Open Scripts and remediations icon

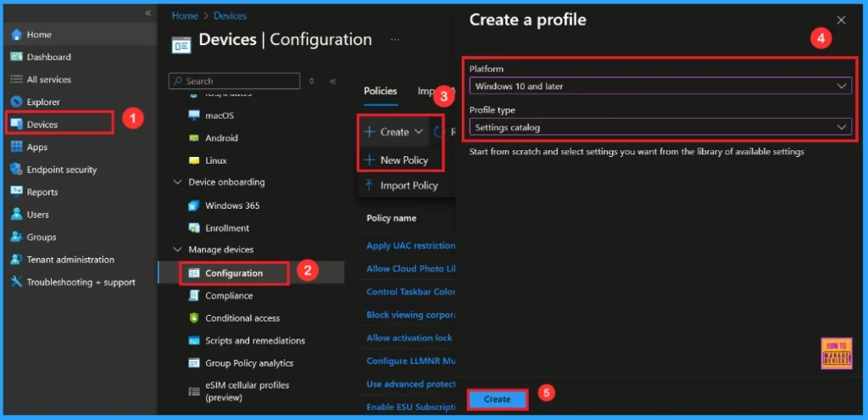click(194, 341)
